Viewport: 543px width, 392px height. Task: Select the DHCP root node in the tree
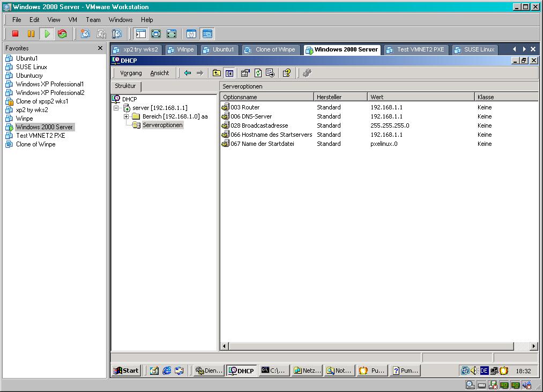point(129,99)
